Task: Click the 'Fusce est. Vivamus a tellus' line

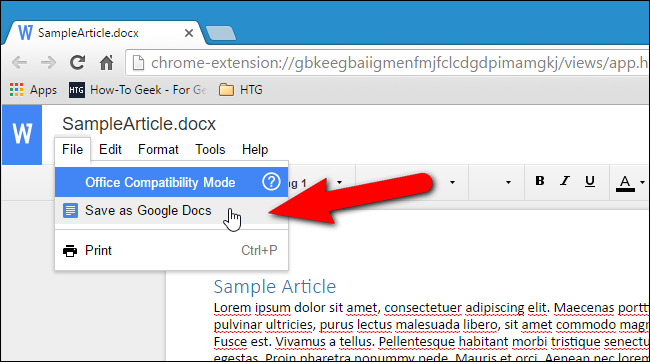Action: (x=431, y=342)
